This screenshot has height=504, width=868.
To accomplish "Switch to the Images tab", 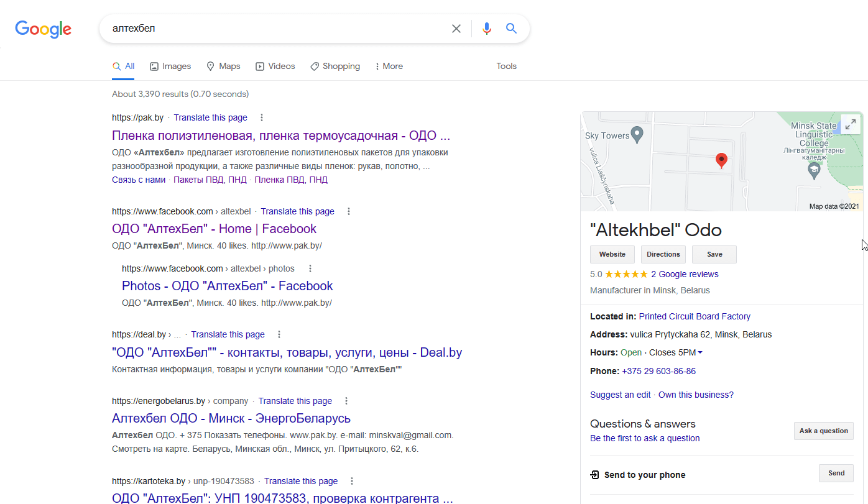I will click(x=170, y=66).
